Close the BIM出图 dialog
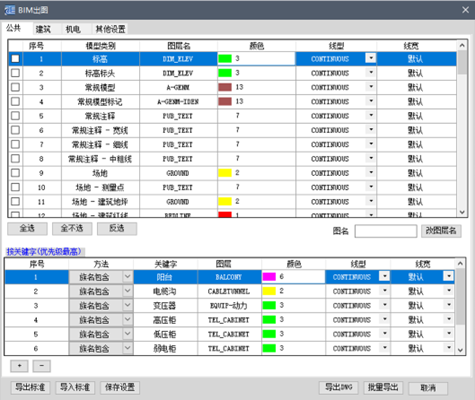This screenshot has width=475, height=400. 465,10
